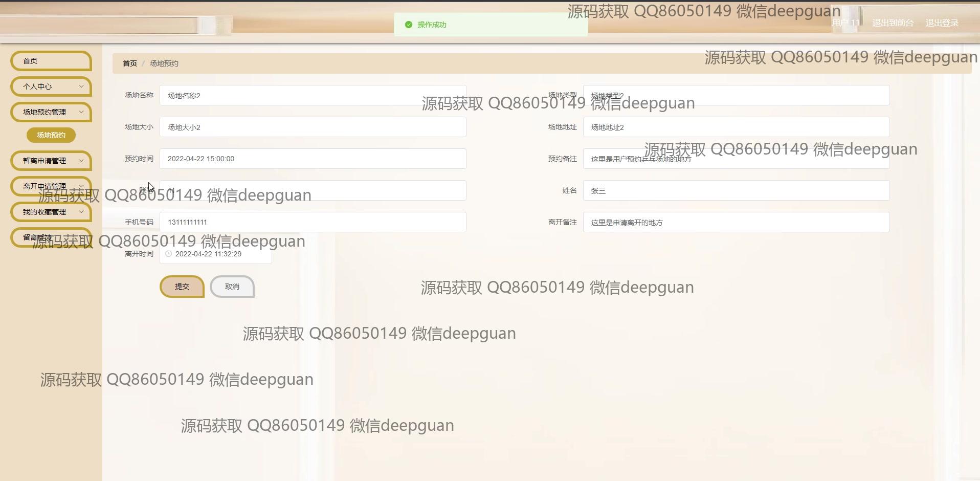Click the 姓名 field label
This screenshot has height=481, width=980.
click(570, 190)
